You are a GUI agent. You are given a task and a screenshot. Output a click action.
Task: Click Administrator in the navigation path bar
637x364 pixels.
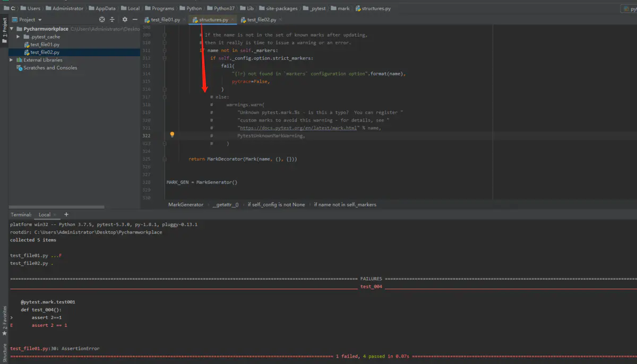[x=68, y=8]
